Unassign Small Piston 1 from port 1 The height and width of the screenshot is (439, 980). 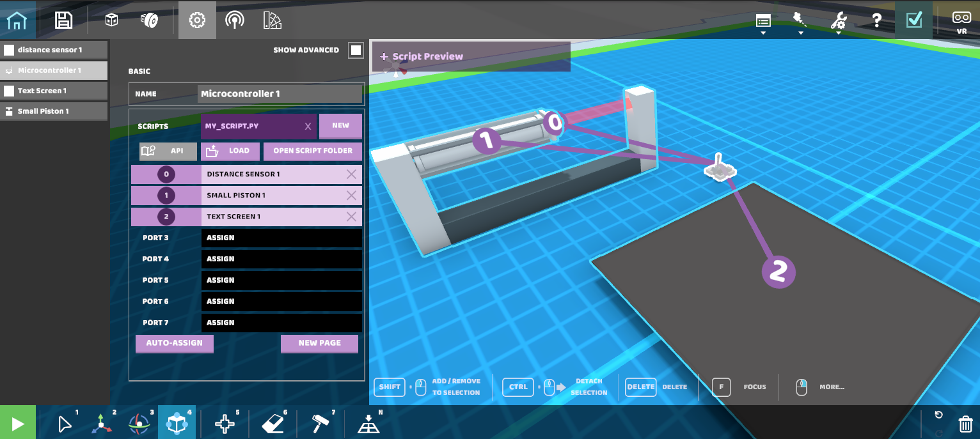tap(351, 196)
